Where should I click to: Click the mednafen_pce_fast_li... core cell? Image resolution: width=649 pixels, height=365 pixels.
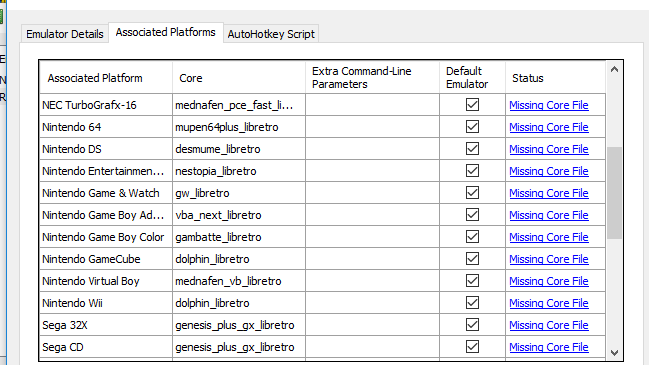[x=239, y=105]
